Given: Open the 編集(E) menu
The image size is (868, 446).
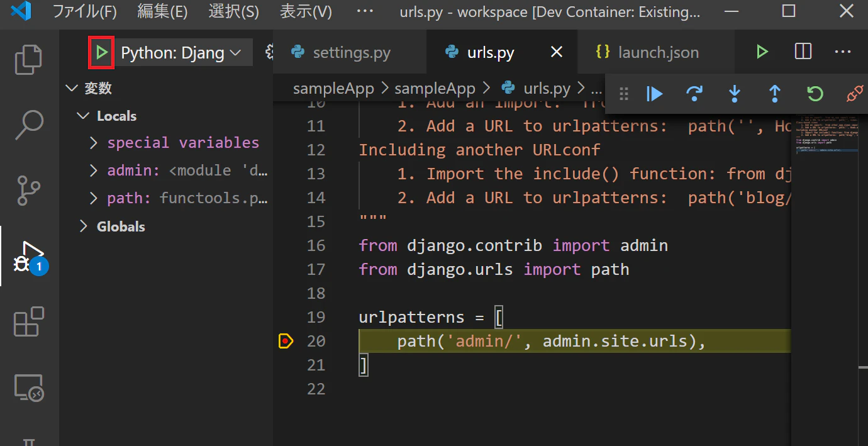Looking at the screenshot, I should pyautogui.click(x=163, y=12).
